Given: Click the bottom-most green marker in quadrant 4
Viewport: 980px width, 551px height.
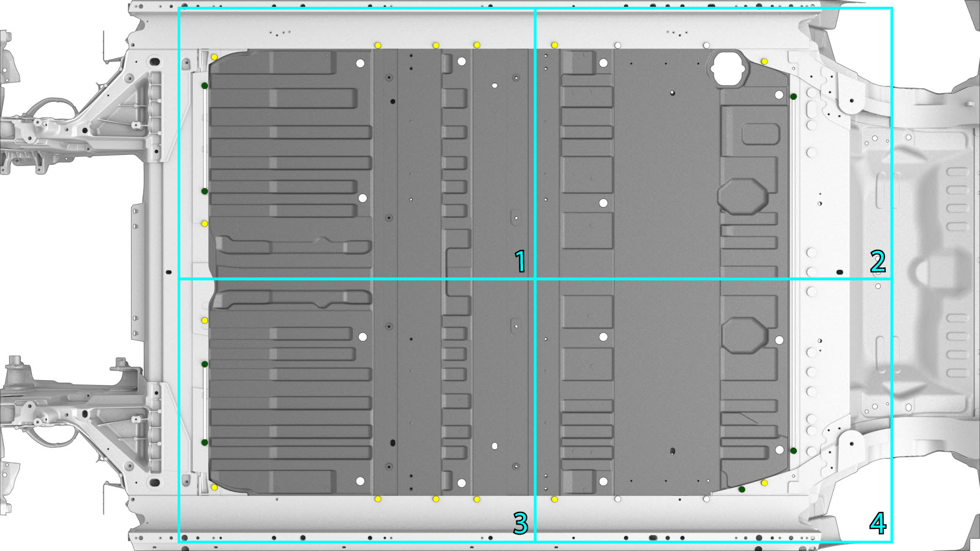Looking at the screenshot, I should point(742,489).
